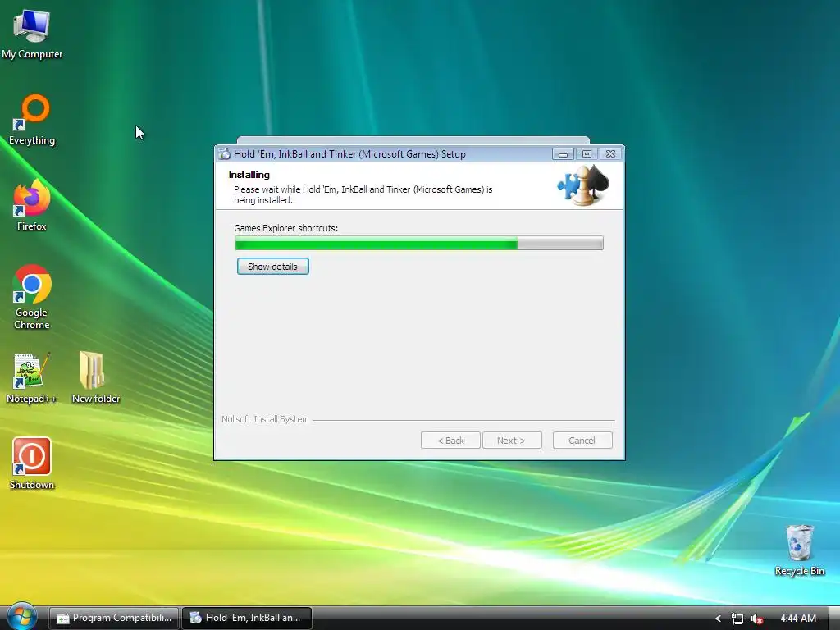Minimize the setup window
The image size is (840, 630).
[x=563, y=154]
